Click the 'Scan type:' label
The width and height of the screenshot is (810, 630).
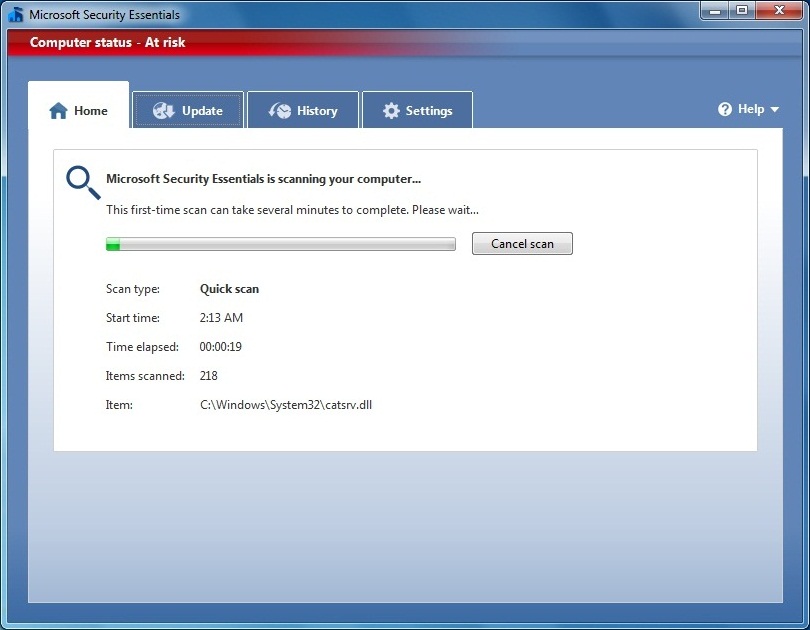(133, 289)
